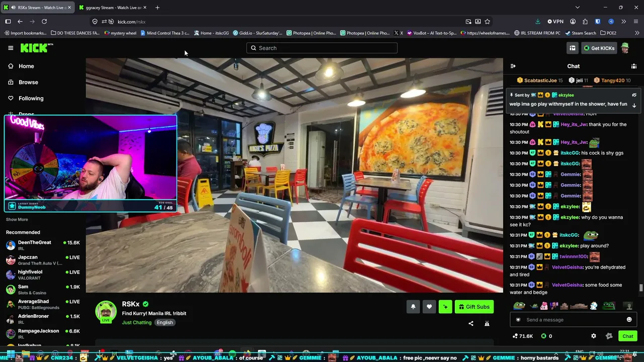Expand the pinned message with down arrow
This screenshot has height=362, width=644.
(x=634, y=105)
